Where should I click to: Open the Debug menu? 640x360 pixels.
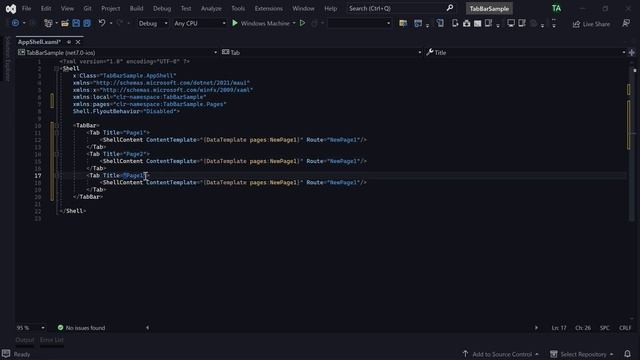162,8
